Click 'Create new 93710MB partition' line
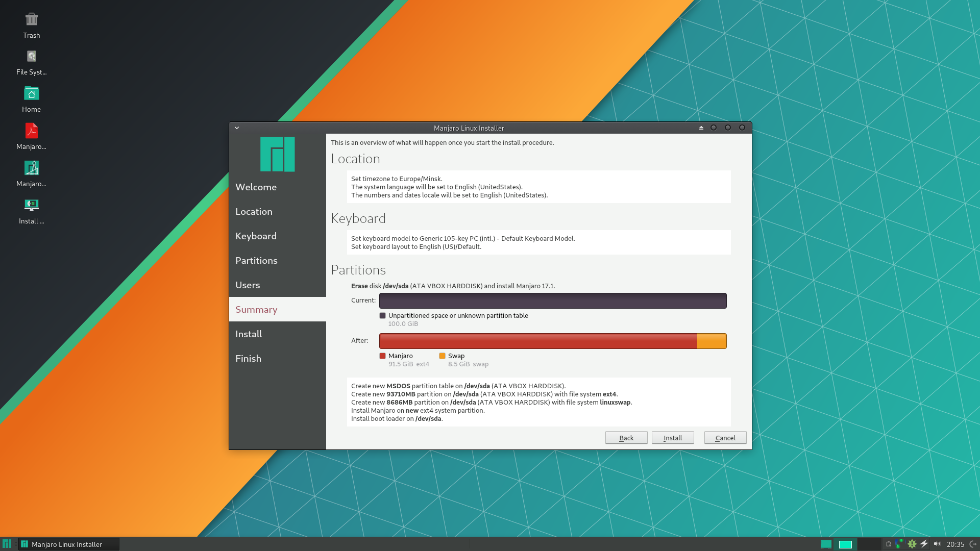Image resolution: width=980 pixels, height=551 pixels. 484,394
